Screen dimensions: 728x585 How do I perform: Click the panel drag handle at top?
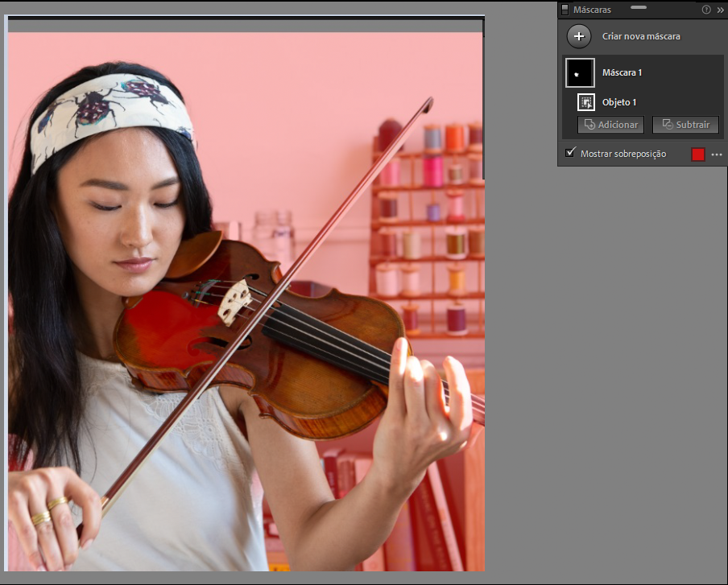[639, 6]
